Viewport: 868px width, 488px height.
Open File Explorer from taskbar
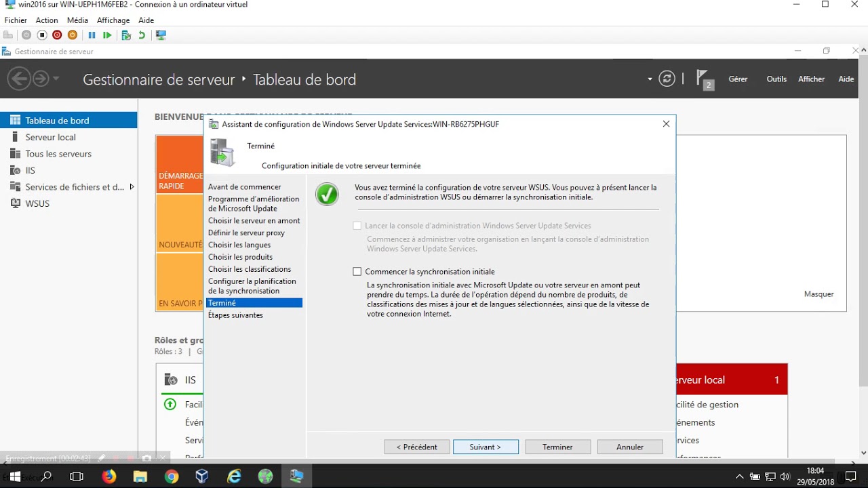tap(140, 477)
